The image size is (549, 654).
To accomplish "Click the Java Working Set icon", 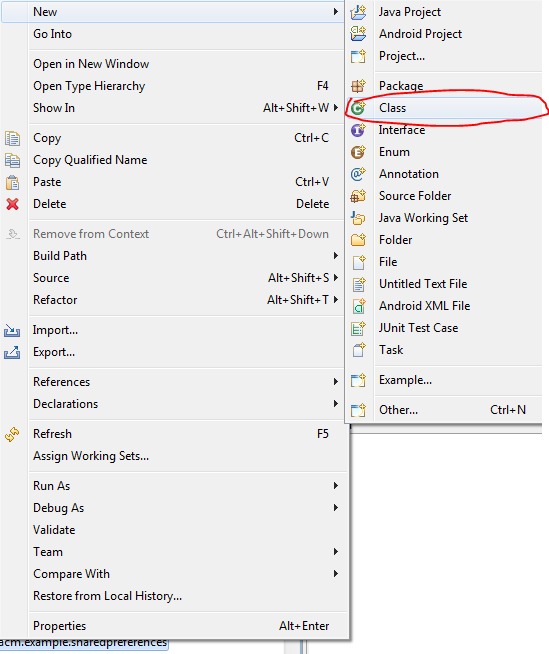I will 358,218.
